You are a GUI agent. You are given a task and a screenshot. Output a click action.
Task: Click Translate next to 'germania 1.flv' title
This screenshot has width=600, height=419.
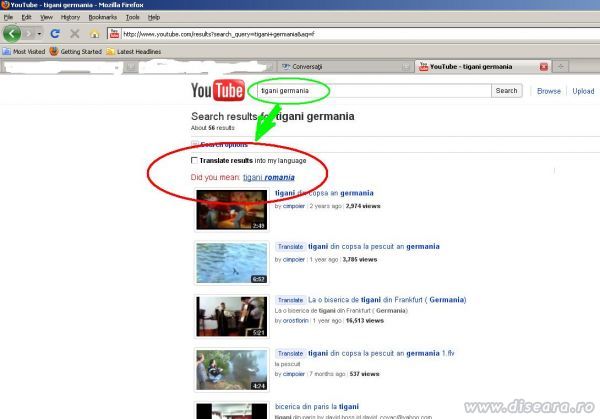[290, 354]
